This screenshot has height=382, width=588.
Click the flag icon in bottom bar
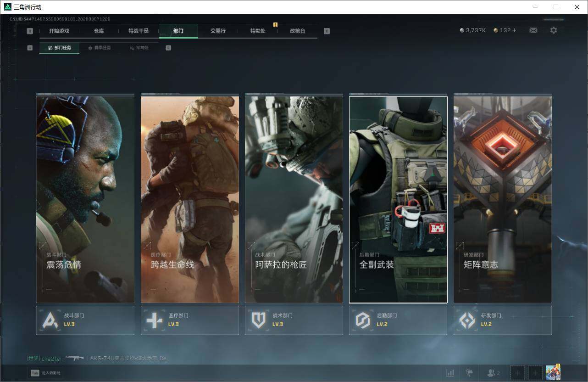tap(469, 373)
